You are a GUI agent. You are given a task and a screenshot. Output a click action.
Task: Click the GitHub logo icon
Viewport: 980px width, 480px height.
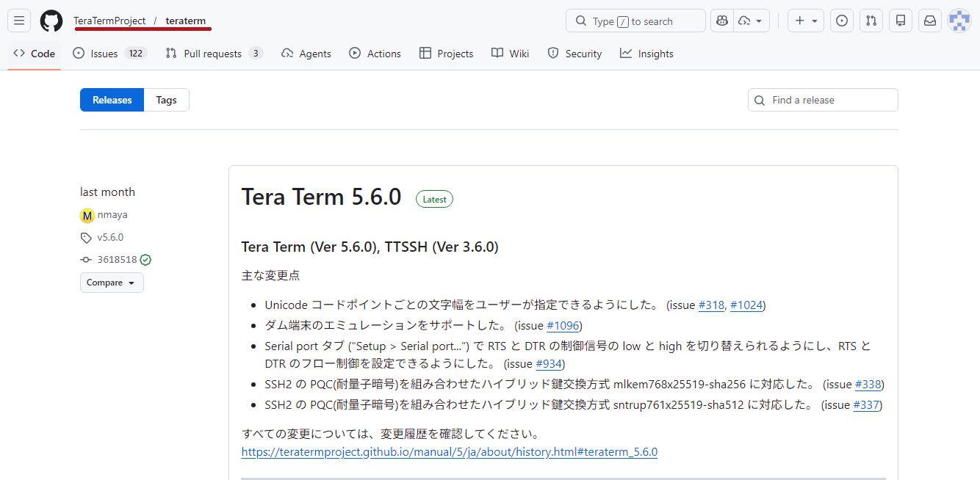tap(51, 21)
